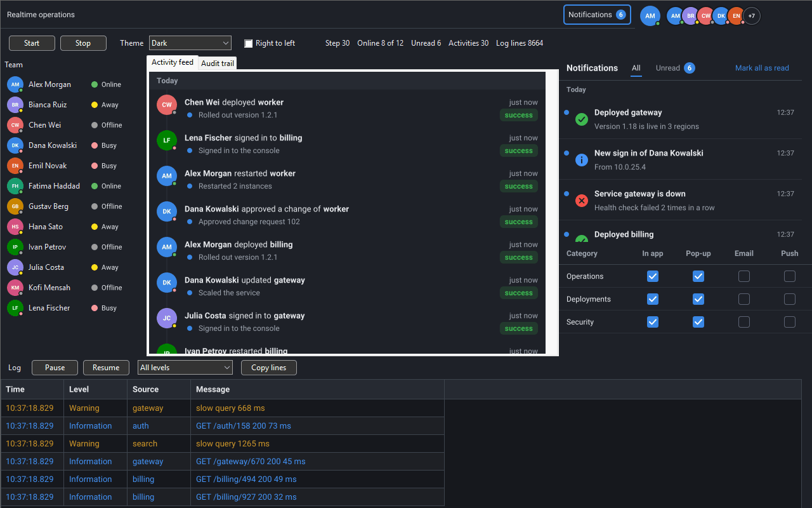This screenshot has width=812, height=508.
Task: Click Alex Morgan's avatar in the Team list
Action: pyautogui.click(x=15, y=84)
